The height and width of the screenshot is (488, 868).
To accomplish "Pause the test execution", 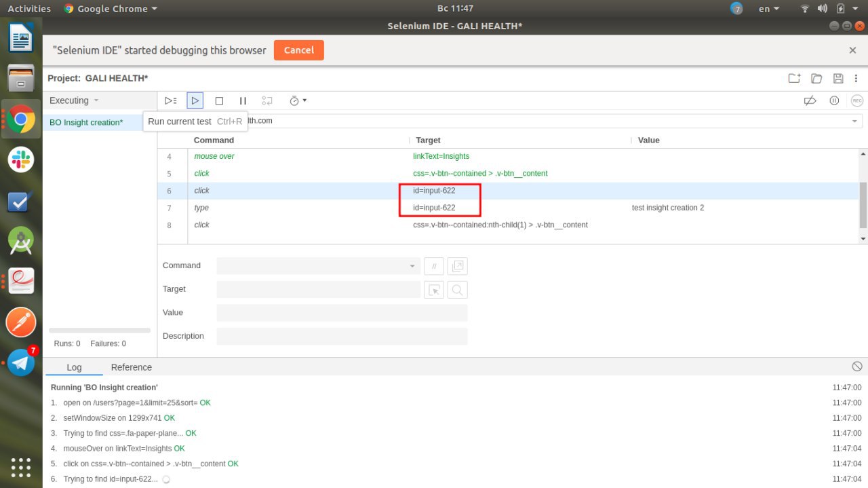I will coord(243,100).
